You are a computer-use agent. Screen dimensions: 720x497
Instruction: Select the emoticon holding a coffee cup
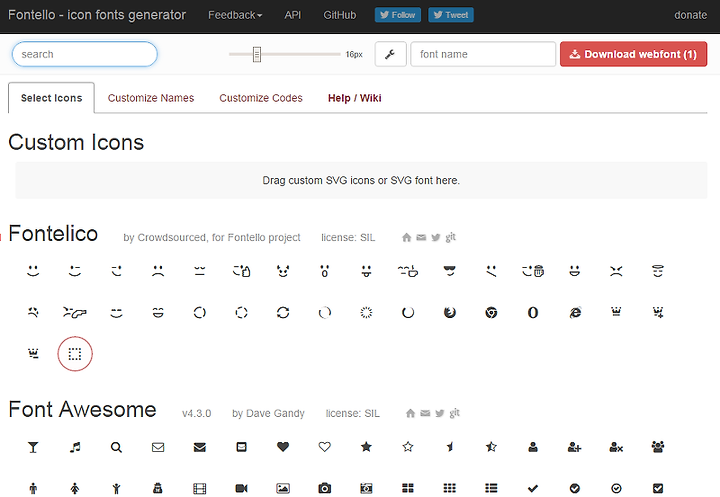coord(408,271)
